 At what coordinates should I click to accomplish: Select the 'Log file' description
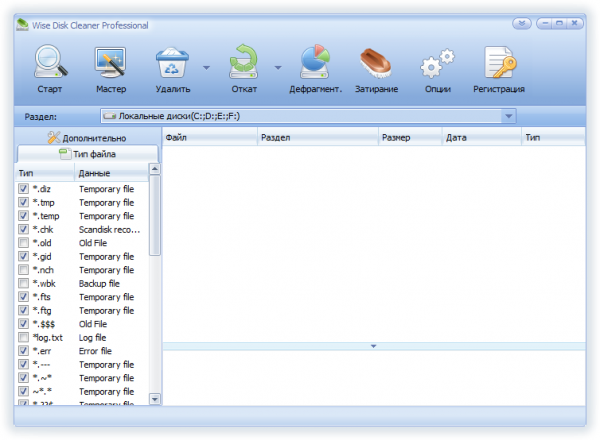pos(92,337)
